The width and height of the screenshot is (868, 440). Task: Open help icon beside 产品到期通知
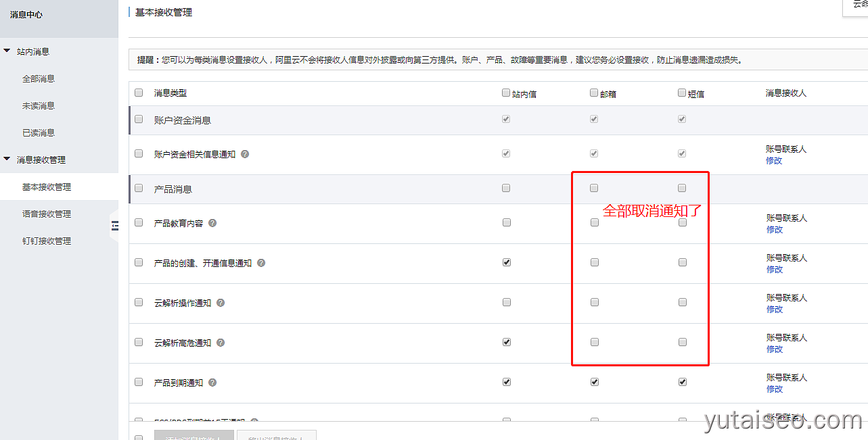(212, 383)
